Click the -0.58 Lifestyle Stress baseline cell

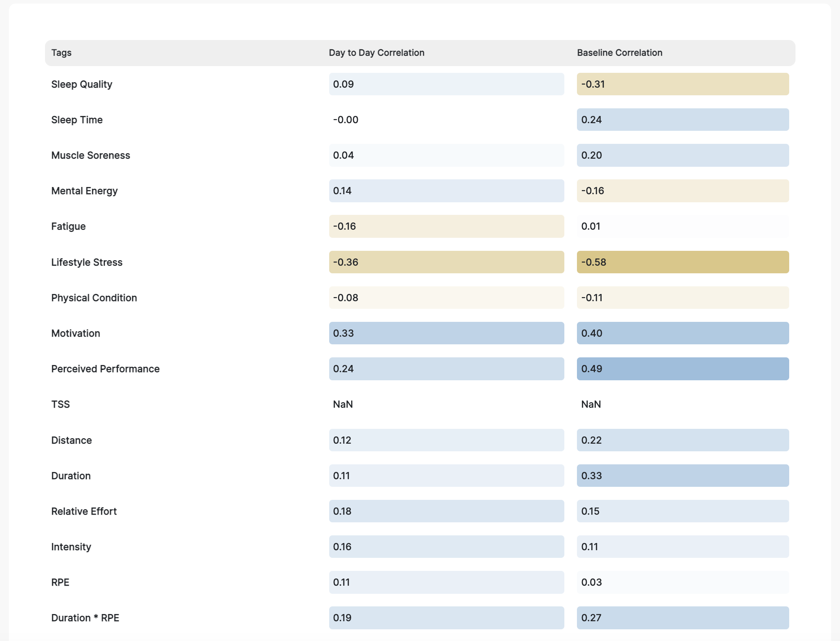click(682, 262)
